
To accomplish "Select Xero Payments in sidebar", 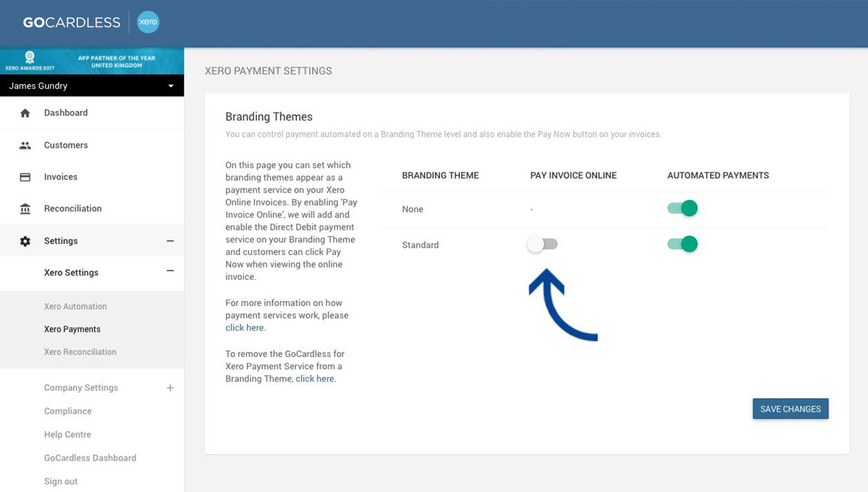I will [x=72, y=329].
